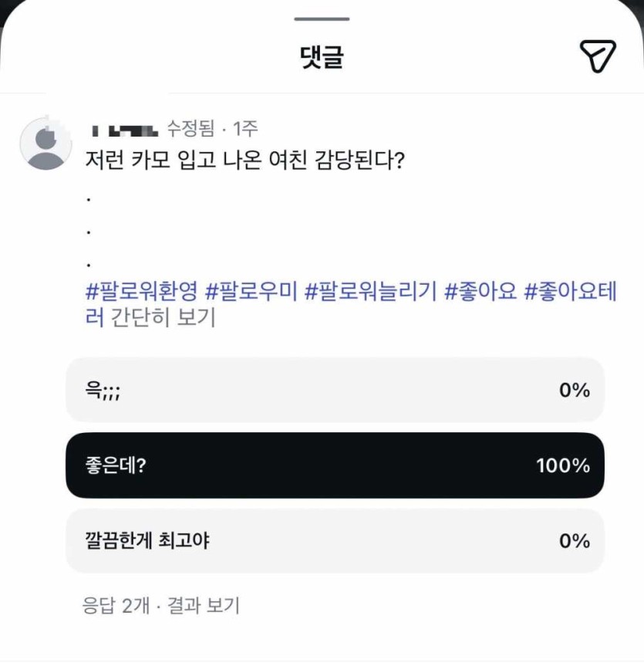Open the blurred username beside 수정됨
Viewport: 644px width, 663px height.
pos(123,128)
